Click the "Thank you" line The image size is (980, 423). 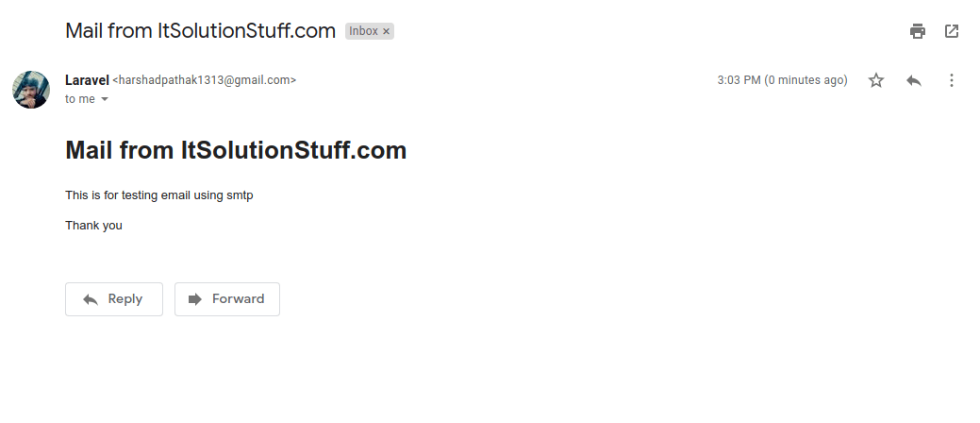point(93,226)
